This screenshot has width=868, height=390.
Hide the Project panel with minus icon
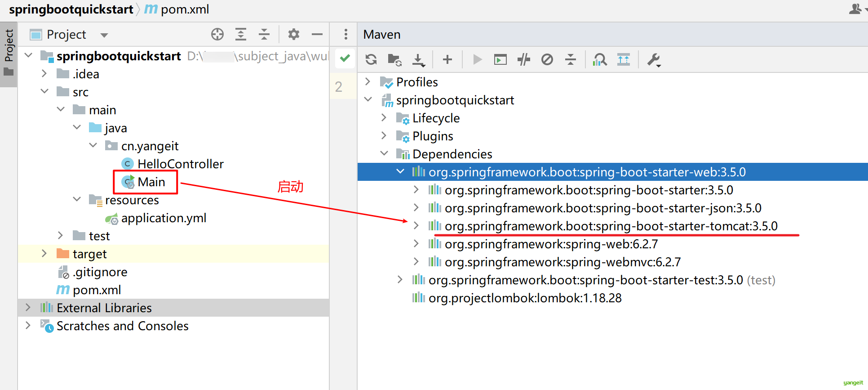(317, 34)
